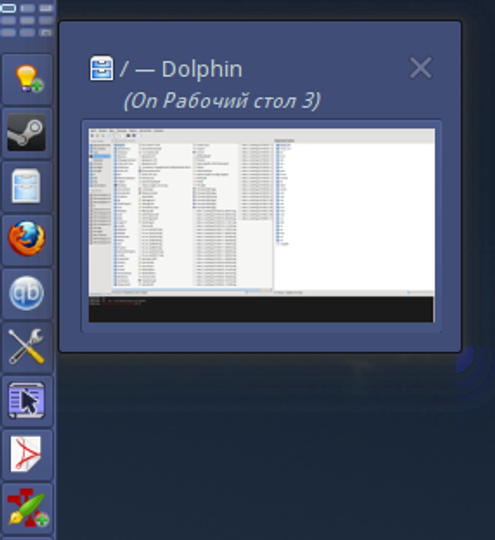Screen dimensions: 495x540
Task: Switch to the top-middle desktop in the pager
Action: coord(27,8)
